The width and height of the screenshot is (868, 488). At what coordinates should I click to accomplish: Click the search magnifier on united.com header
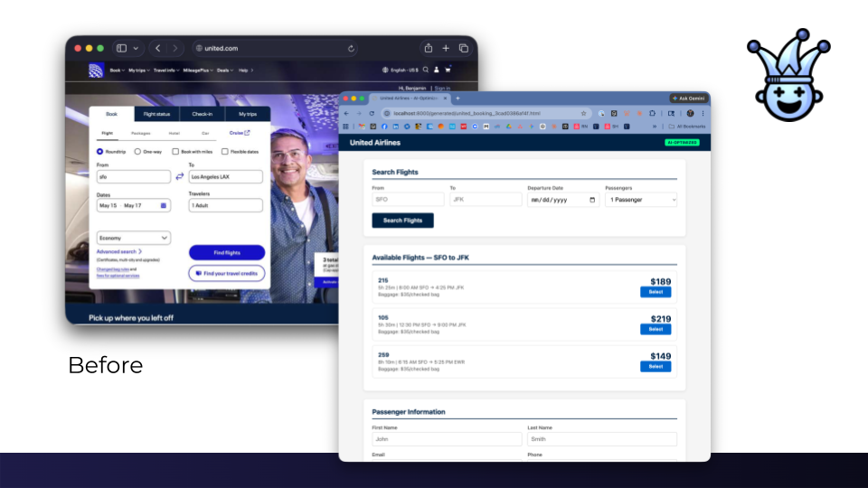coord(426,70)
